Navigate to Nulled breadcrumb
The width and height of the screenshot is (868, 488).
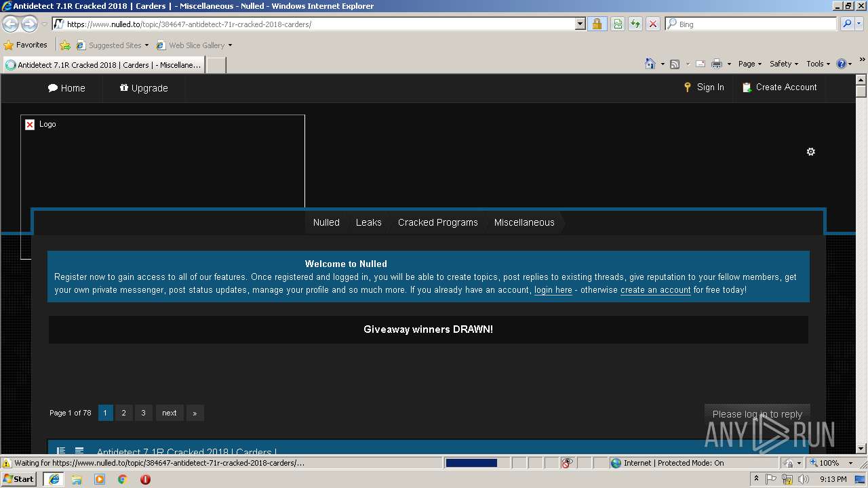click(326, 222)
